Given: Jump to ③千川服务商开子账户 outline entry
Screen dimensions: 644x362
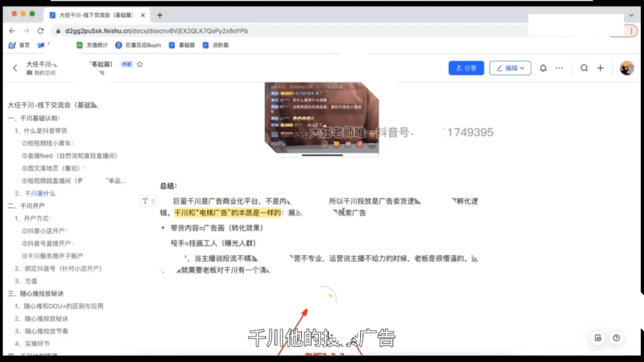Looking at the screenshot, I should (x=53, y=256).
